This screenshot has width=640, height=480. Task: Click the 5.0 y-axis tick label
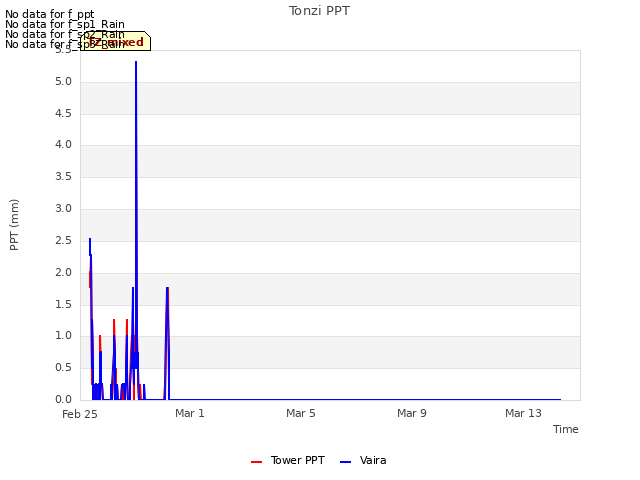pos(63,82)
